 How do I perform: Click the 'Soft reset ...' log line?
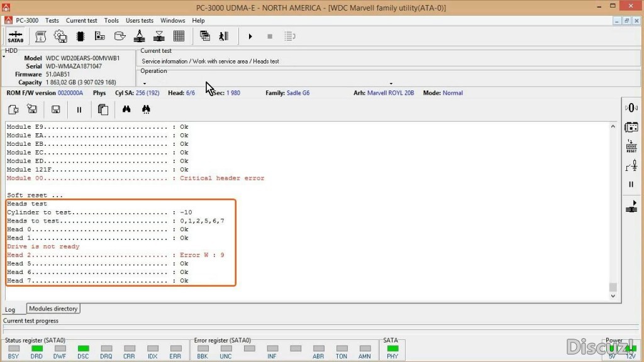(x=35, y=195)
